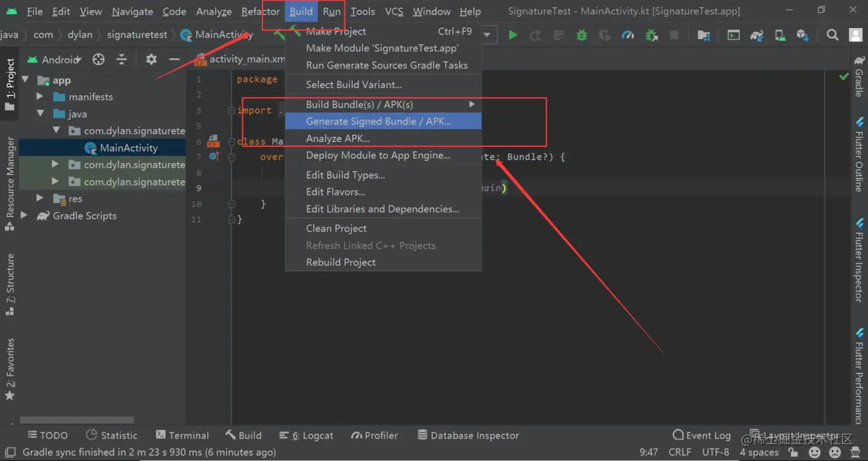Sync project with Gradle files elephant icon

757,35
